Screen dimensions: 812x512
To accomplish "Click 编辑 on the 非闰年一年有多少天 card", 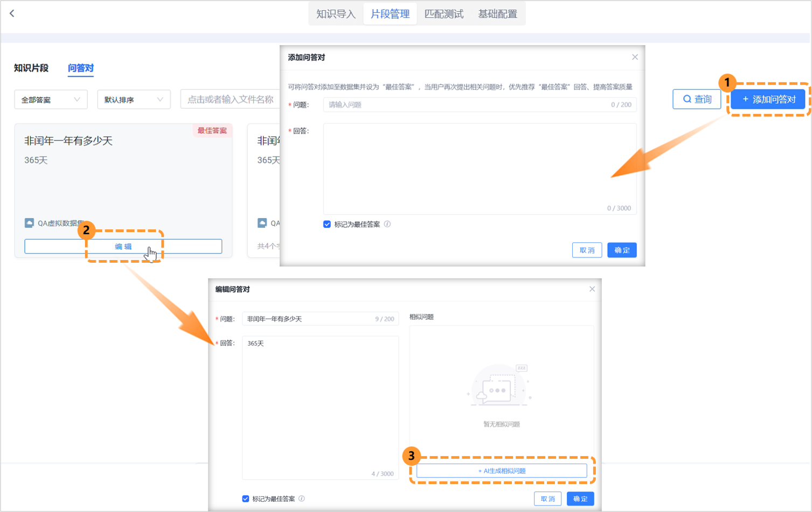I will click(124, 246).
